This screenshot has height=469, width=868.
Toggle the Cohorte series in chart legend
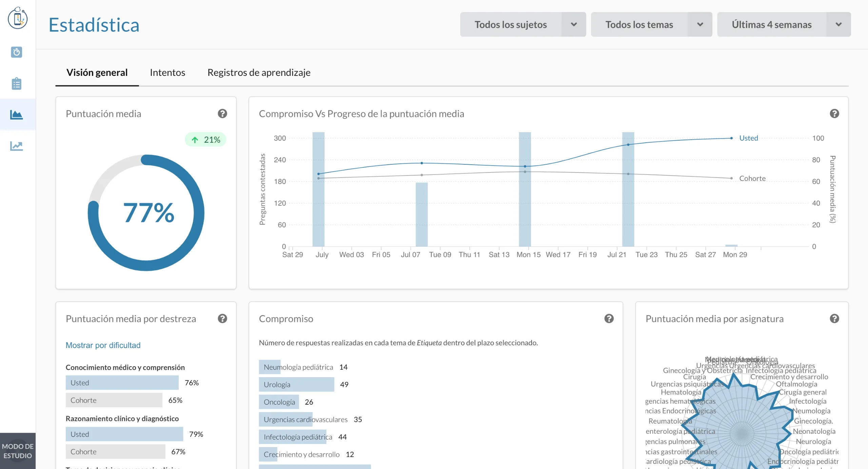(x=752, y=178)
